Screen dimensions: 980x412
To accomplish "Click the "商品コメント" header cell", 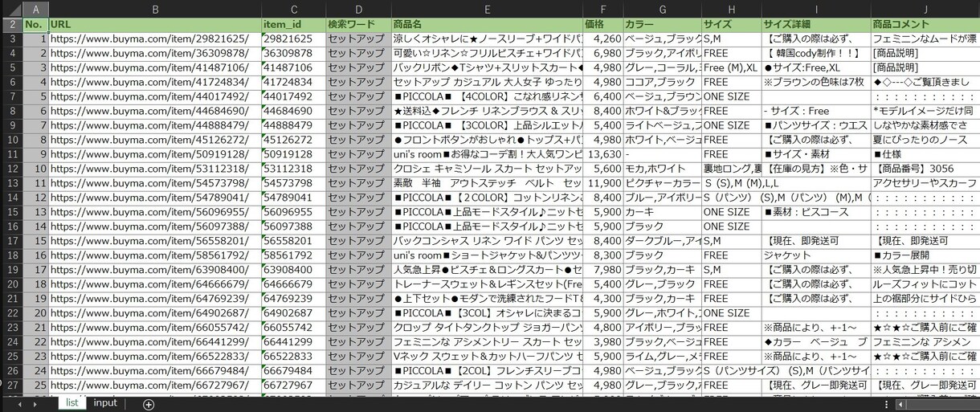I will point(925,24).
